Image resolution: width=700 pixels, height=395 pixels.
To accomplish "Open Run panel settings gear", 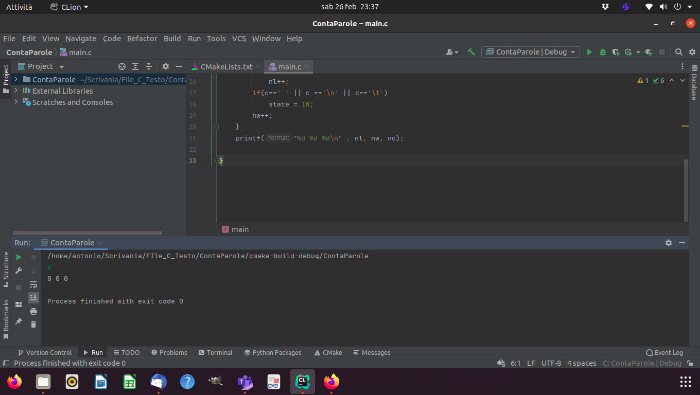I will (x=668, y=243).
